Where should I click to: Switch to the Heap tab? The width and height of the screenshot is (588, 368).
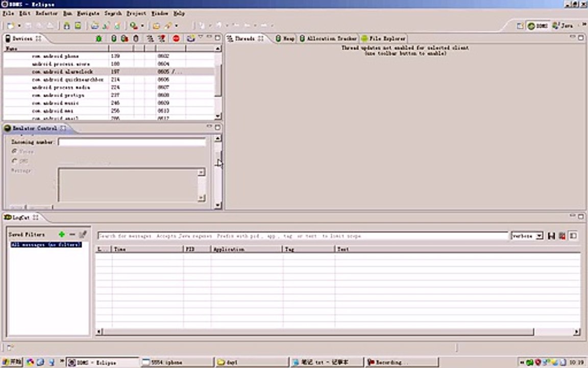click(x=285, y=39)
